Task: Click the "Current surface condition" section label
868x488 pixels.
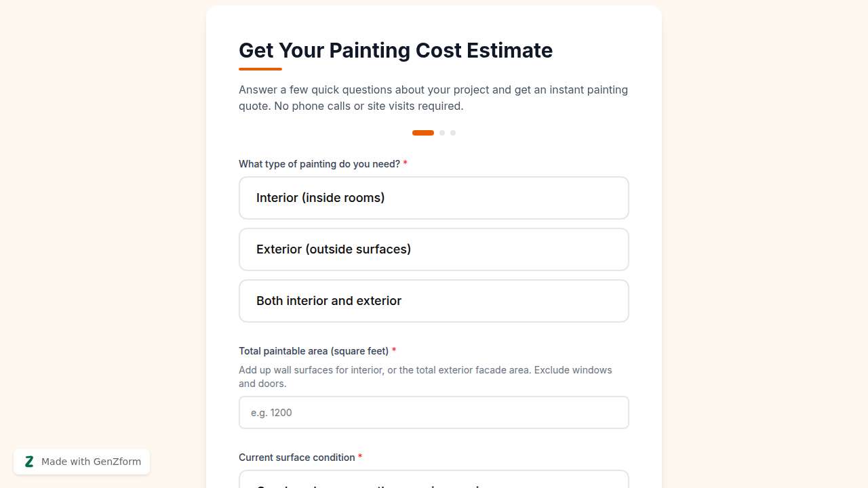Action: [x=298, y=457]
